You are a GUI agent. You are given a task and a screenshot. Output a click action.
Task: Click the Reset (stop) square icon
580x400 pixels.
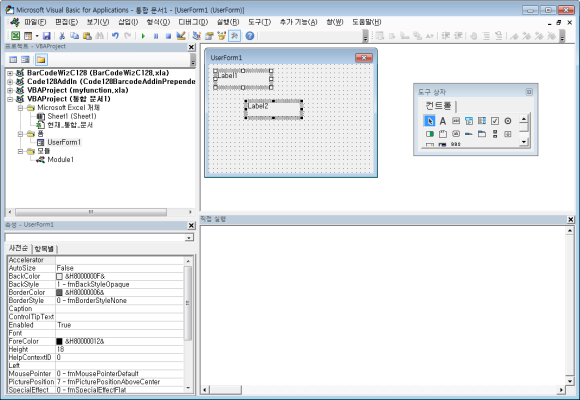[x=168, y=36]
